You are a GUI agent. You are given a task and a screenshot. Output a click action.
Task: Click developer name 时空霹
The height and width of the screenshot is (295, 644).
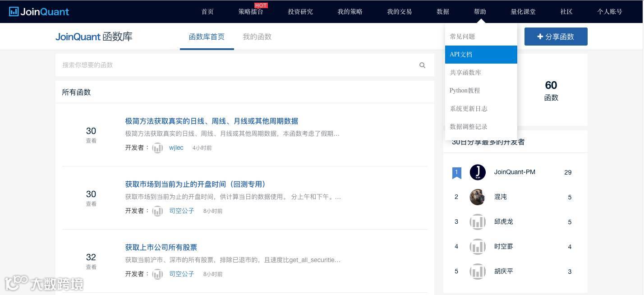tap(504, 247)
